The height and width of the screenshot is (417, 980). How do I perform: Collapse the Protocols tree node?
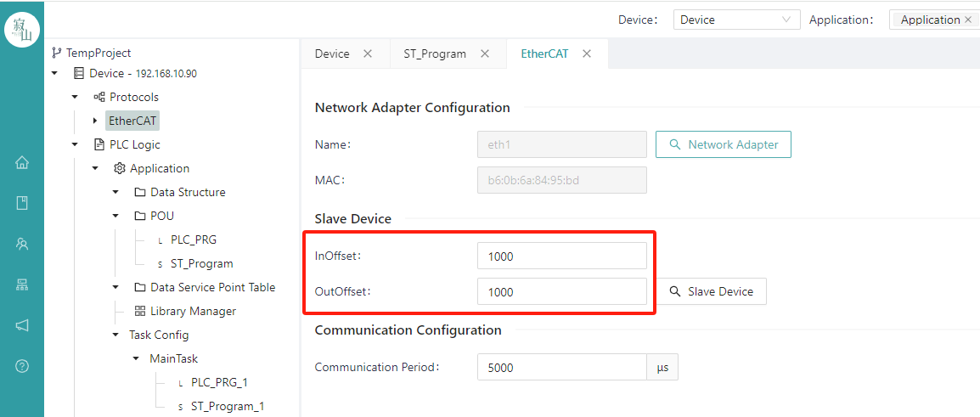[75, 97]
